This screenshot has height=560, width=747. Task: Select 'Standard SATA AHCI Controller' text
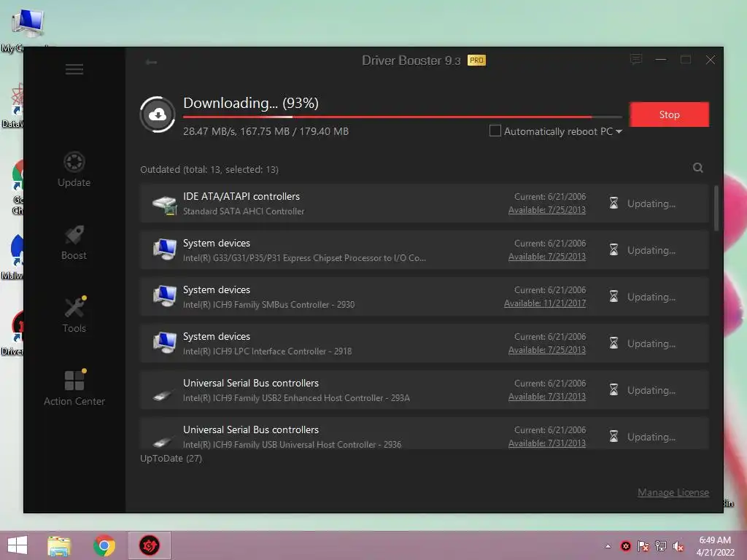pos(244,211)
